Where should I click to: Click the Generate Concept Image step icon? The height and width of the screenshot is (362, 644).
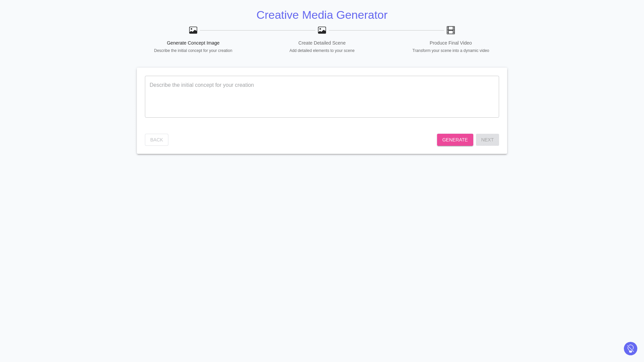point(193,30)
